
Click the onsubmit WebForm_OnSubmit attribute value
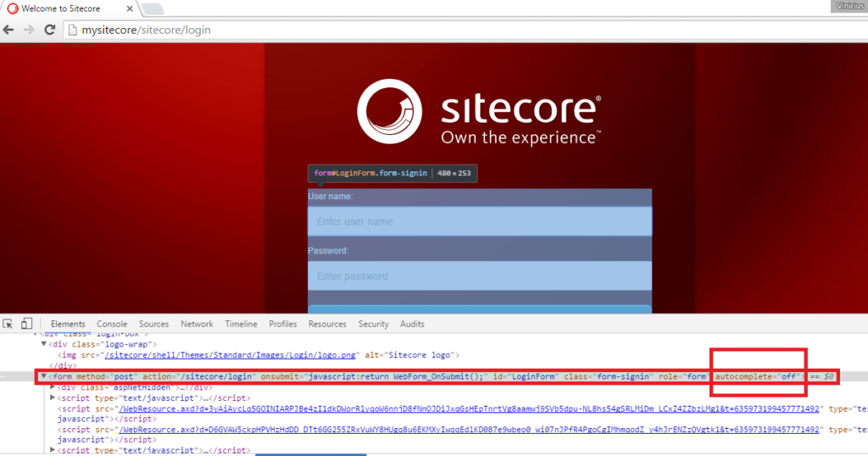click(395, 376)
